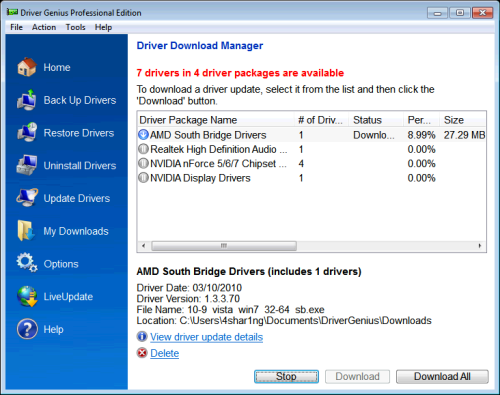Click the Download All button
Viewport: 500px width, 395px height.
point(442,376)
